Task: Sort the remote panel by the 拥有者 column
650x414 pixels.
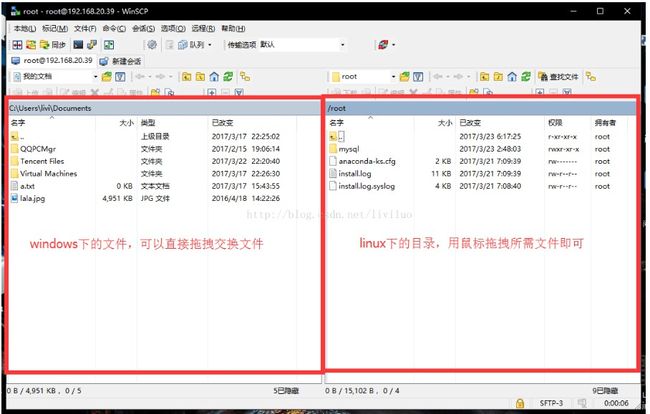Action: [609, 123]
